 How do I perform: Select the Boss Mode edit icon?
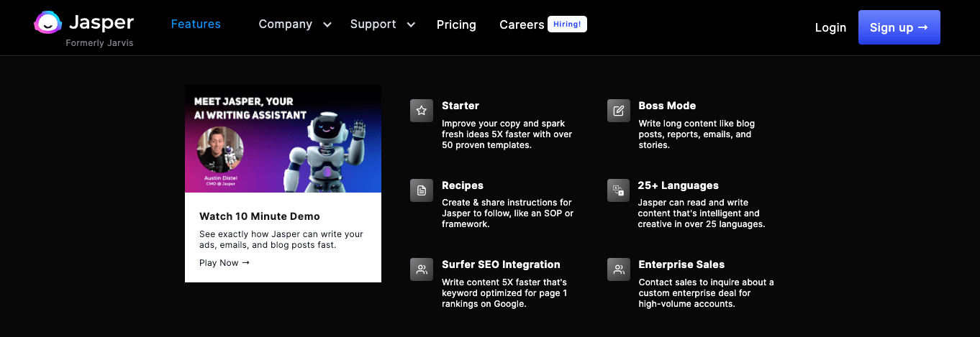pyautogui.click(x=618, y=111)
